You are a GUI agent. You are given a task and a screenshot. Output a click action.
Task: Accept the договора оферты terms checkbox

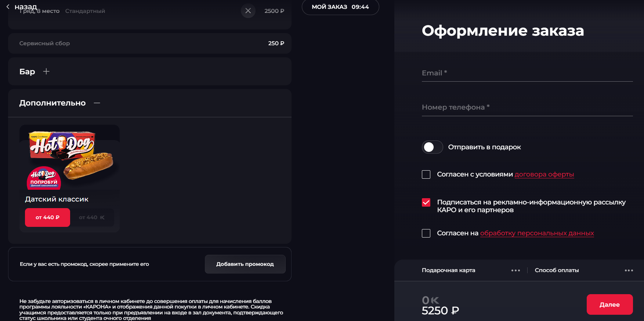pos(426,174)
